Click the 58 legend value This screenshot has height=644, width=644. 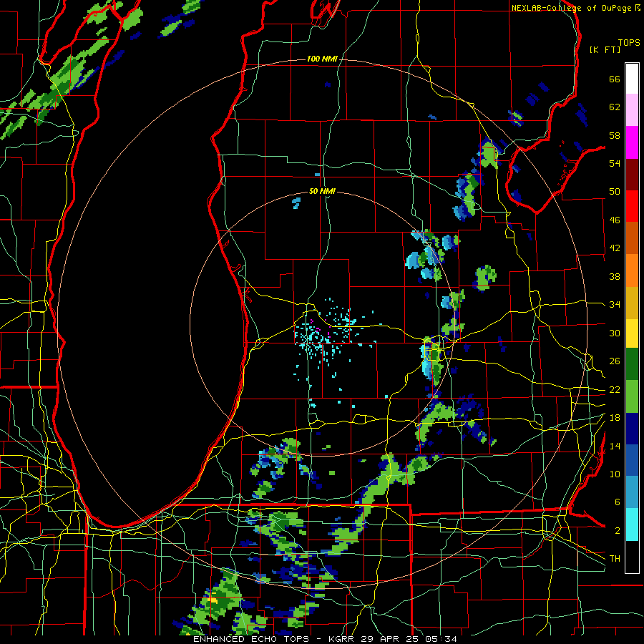[615, 136]
